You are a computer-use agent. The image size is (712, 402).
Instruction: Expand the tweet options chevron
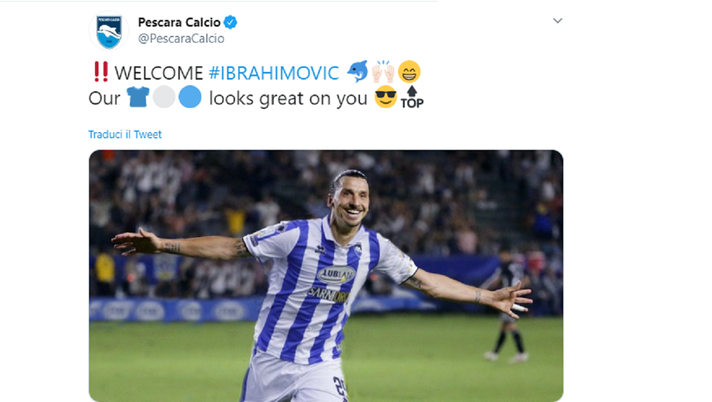(x=558, y=20)
